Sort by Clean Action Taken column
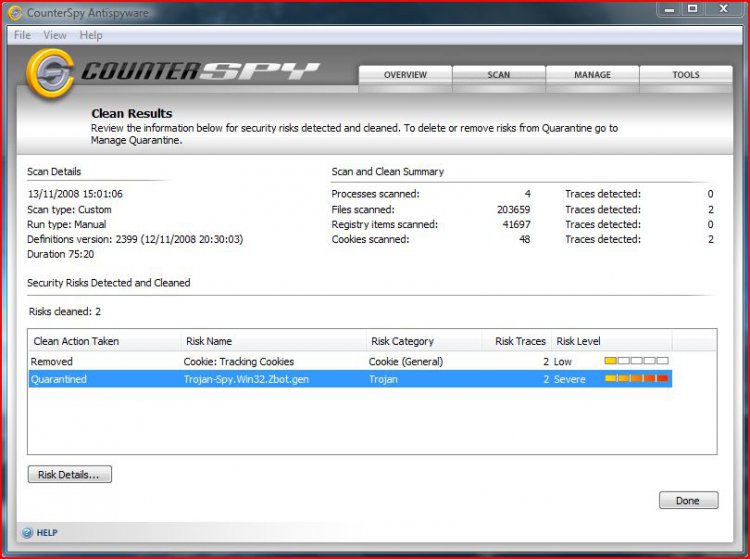The height and width of the screenshot is (559, 750). point(104,341)
